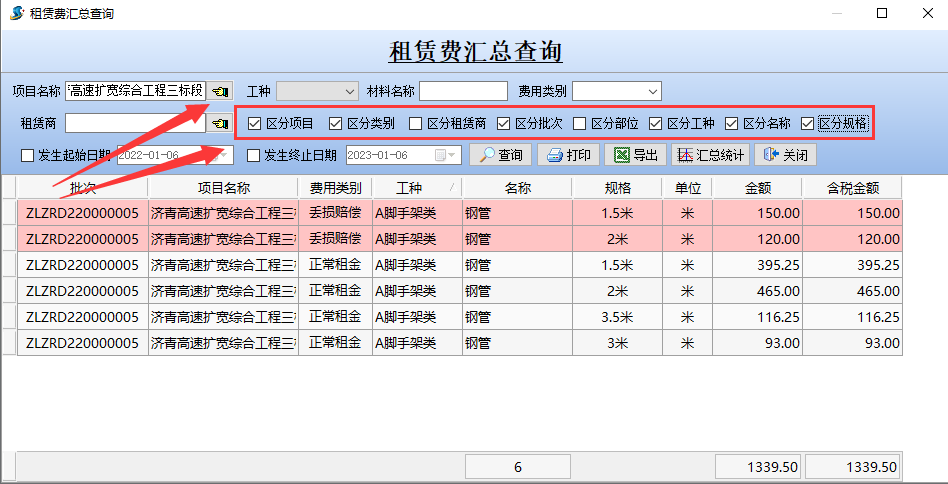The image size is (948, 484).
Task: Click the app logo in title bar
Action: pyautogui.click(x=15, y=14)
